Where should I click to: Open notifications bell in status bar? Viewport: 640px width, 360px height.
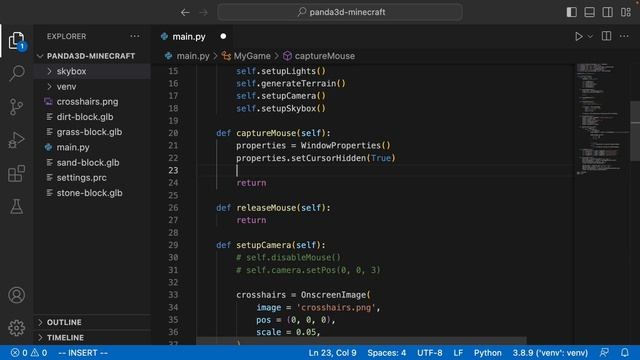point(625,353)
